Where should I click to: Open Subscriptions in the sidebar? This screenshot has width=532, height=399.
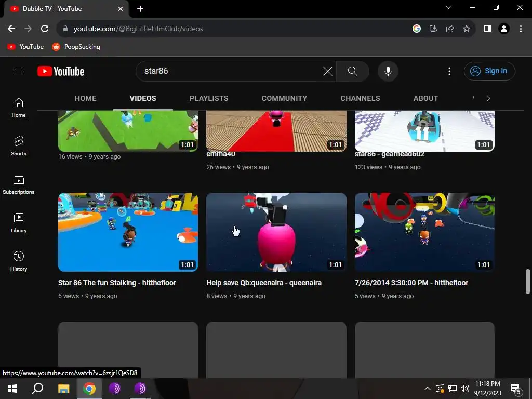[x=19, y=184]
